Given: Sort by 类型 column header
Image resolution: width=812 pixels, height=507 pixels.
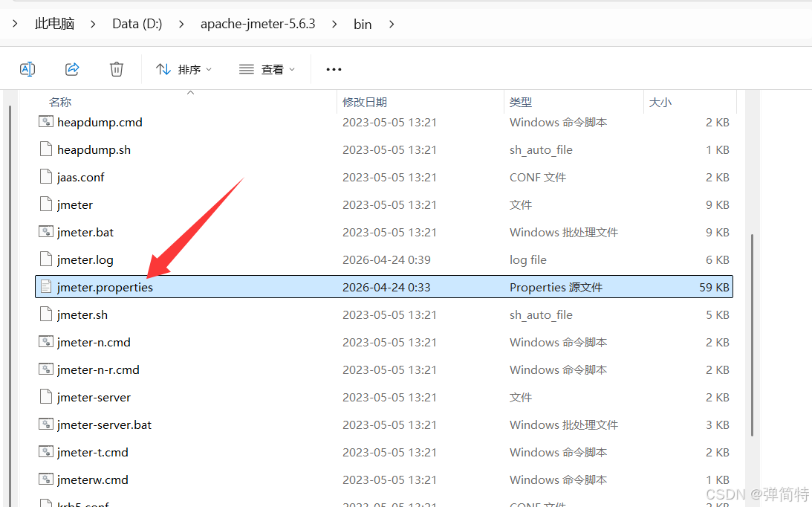Looking at the screenshot, I should point(521,102).
